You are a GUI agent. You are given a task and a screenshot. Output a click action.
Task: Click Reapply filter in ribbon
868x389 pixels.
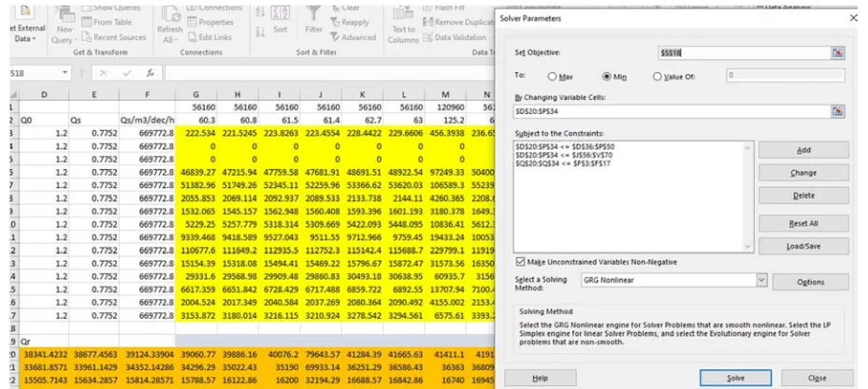pyautogui.click(x=350, y=22)
